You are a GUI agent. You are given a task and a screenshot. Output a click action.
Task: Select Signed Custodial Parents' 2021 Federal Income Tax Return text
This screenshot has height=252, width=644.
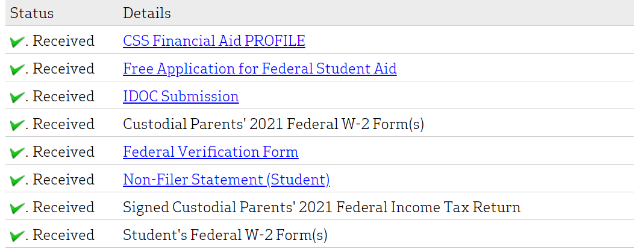(x=322, y=207)
